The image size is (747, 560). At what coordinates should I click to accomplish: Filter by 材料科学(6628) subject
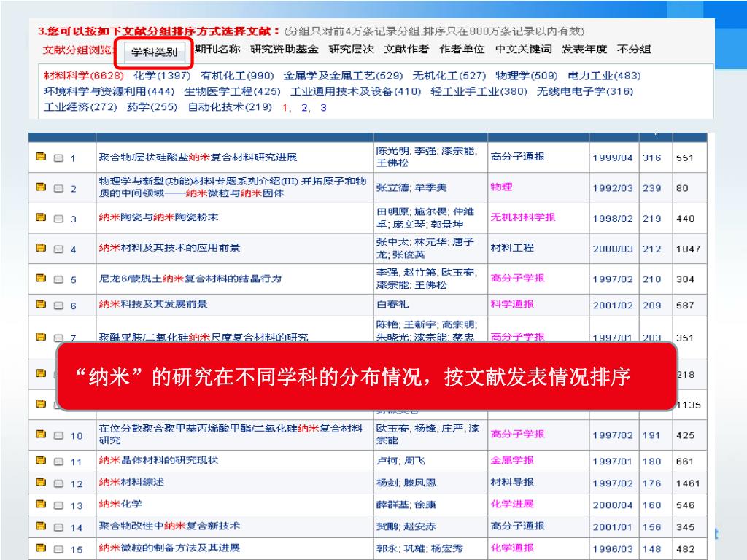point(84,76)
